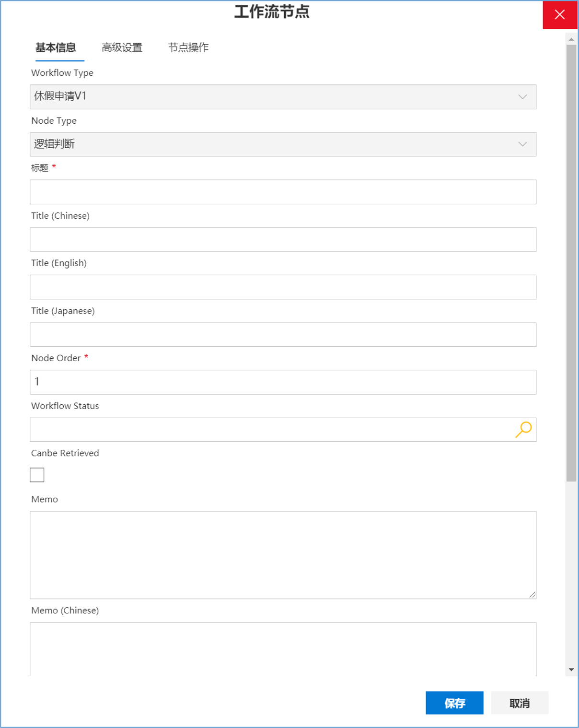This screenshot has width=579, height=728.
Task: Click the scrollbar down arrow
Action: 571,669
